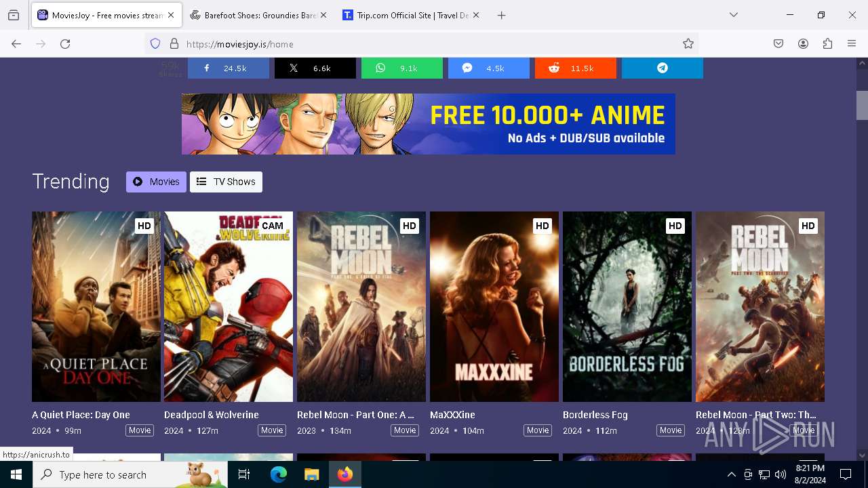
Task: Open the MaXXXine poster
Action: 494,306
